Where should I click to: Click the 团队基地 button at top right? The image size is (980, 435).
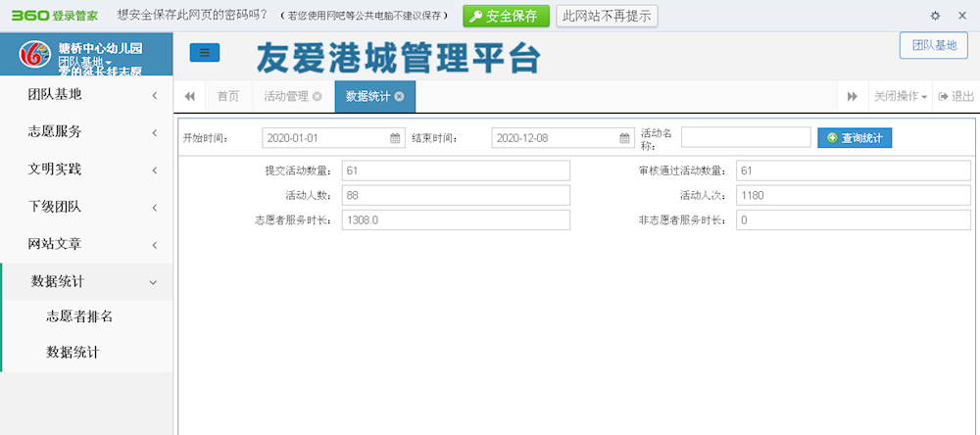[x=933, y=45]
